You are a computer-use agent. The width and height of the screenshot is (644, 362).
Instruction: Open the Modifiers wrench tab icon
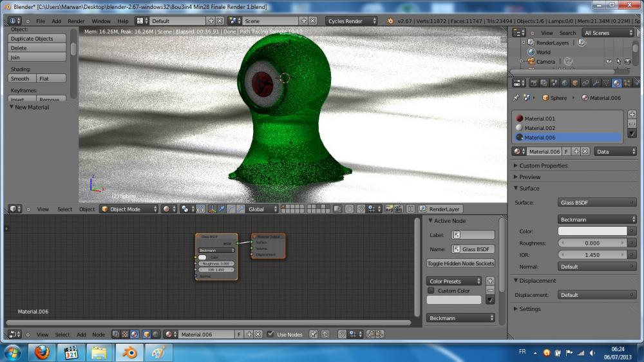pyautogui.click(x=596, y=82)
